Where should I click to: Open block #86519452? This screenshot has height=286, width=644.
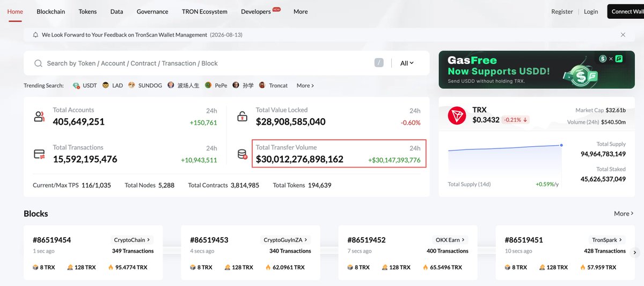point(367,240)
